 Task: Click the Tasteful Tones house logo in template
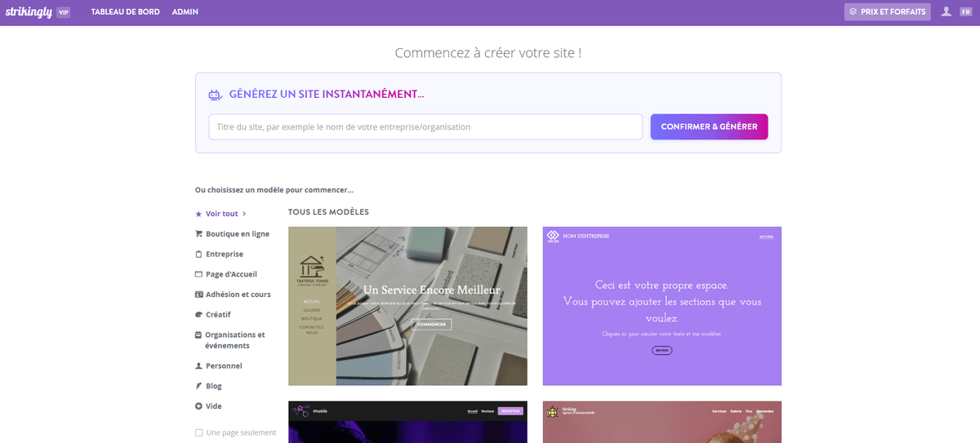(312, 269)
